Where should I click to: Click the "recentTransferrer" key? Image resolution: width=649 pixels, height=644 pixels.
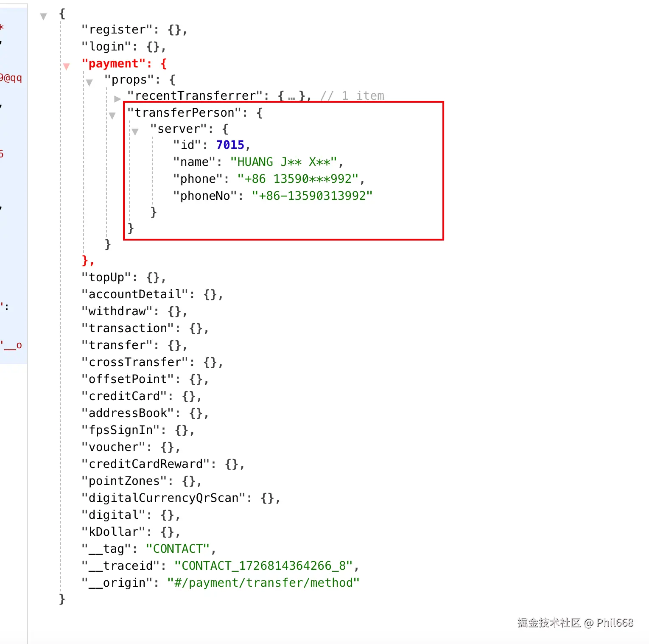(x=195, y=96)
